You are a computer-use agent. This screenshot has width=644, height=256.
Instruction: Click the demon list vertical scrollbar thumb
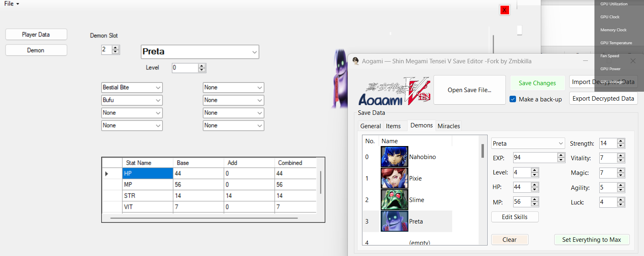(483, 151)
